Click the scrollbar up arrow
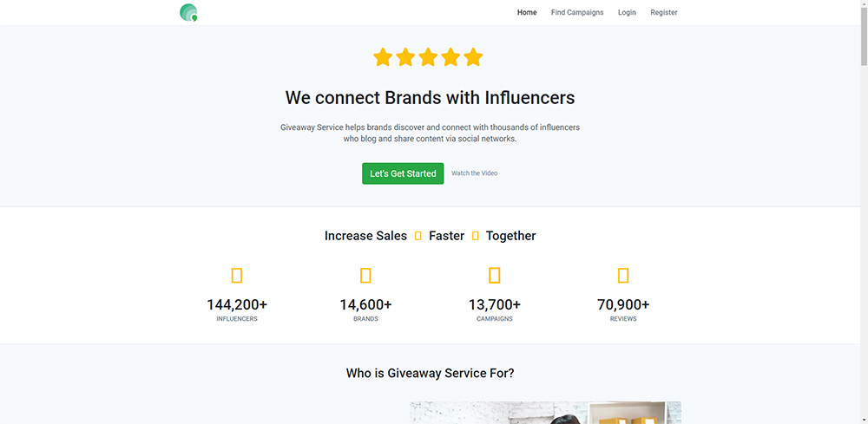Screen dimensions: 868x424 tap(863, 5)
